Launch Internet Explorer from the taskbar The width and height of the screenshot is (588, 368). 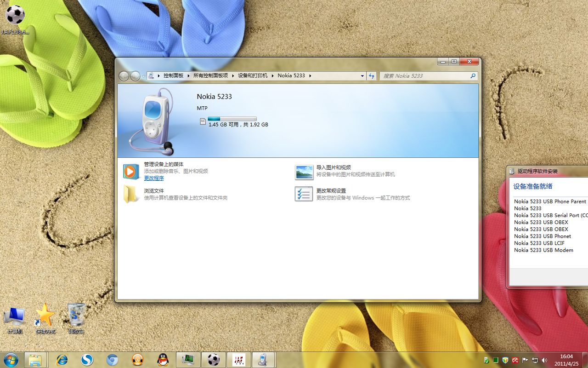point(62,359)
